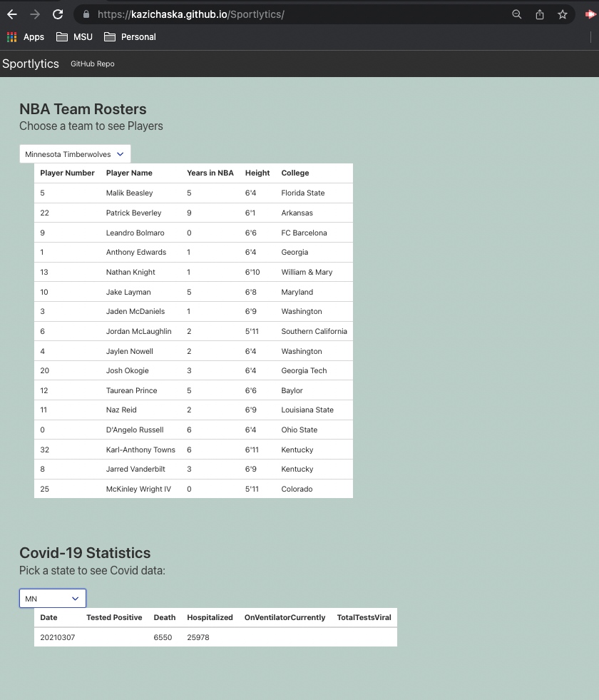Bookmark this page with star icon
Image resolution: width=599 pixels, height=700 pixels.
pos(563,14)
